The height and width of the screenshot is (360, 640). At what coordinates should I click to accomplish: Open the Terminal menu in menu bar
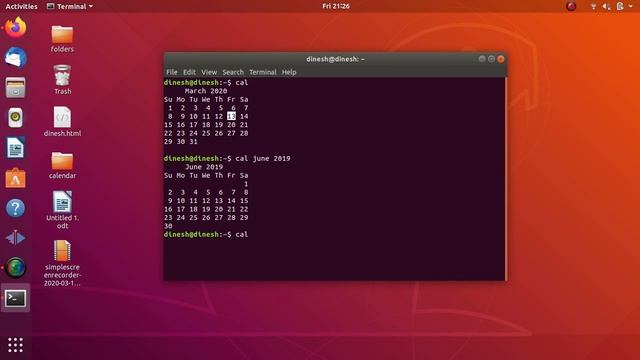point(262,72)
